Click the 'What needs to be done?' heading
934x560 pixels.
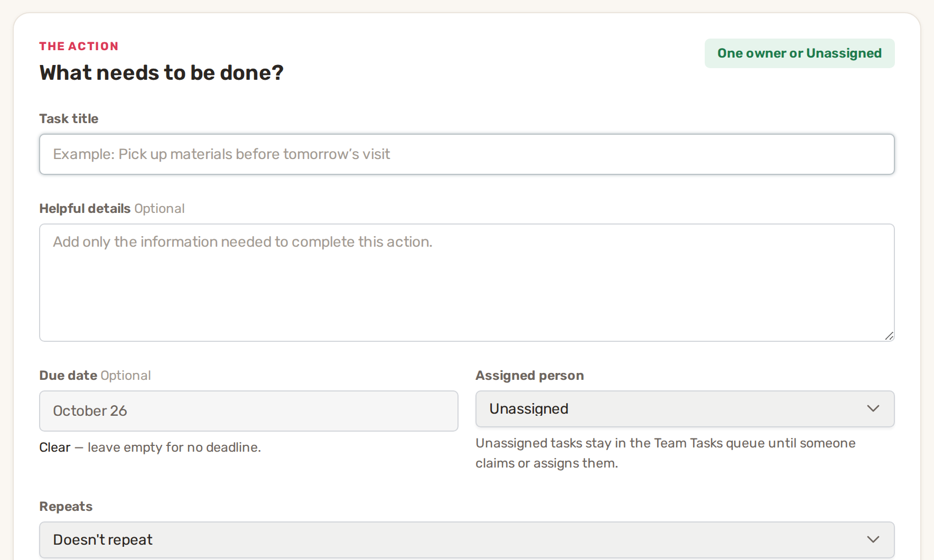(x=162, y=73)
